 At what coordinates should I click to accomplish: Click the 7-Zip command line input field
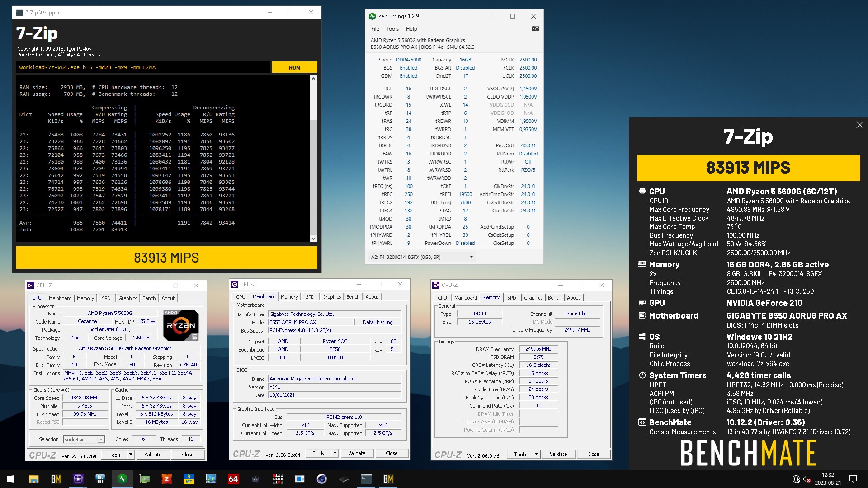click(x=143, y=67)
